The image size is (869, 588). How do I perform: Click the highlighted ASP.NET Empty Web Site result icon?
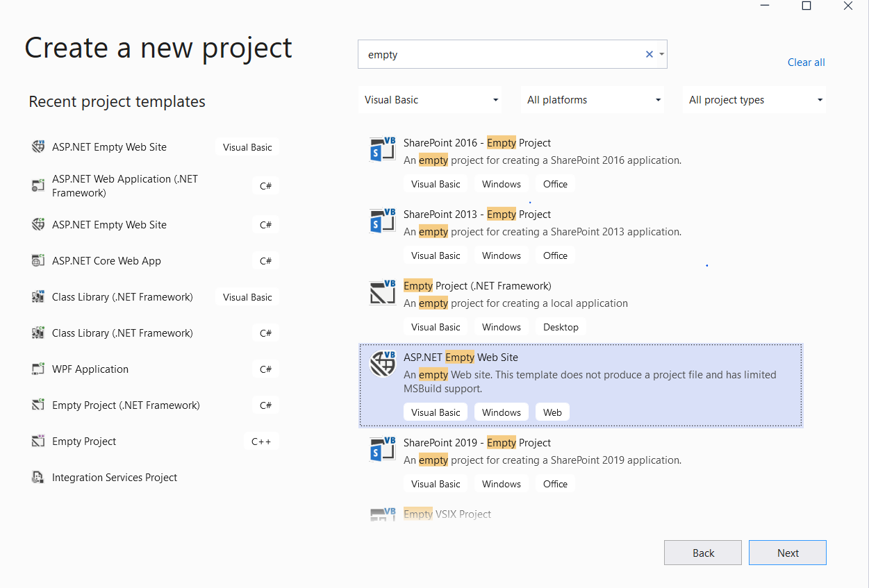383,364
